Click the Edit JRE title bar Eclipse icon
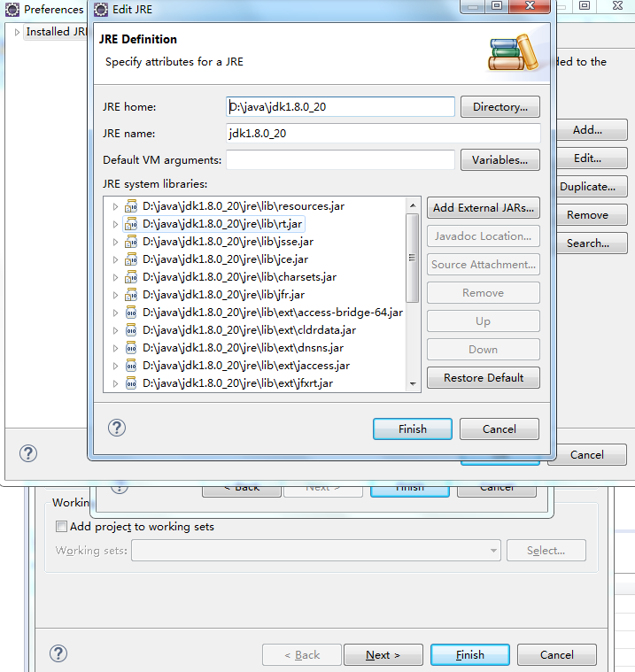Screen dimensions: 635x672 [101, 9]
